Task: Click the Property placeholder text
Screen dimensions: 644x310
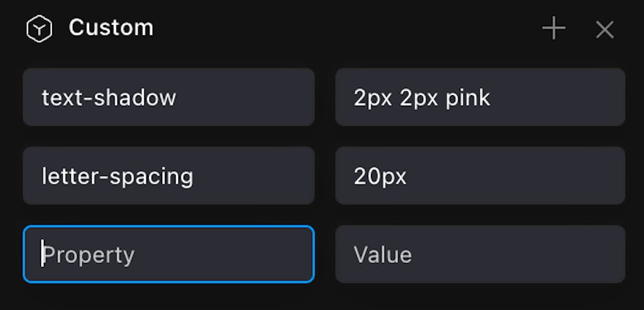Action: pyautogui.click(x=88, y=255)
